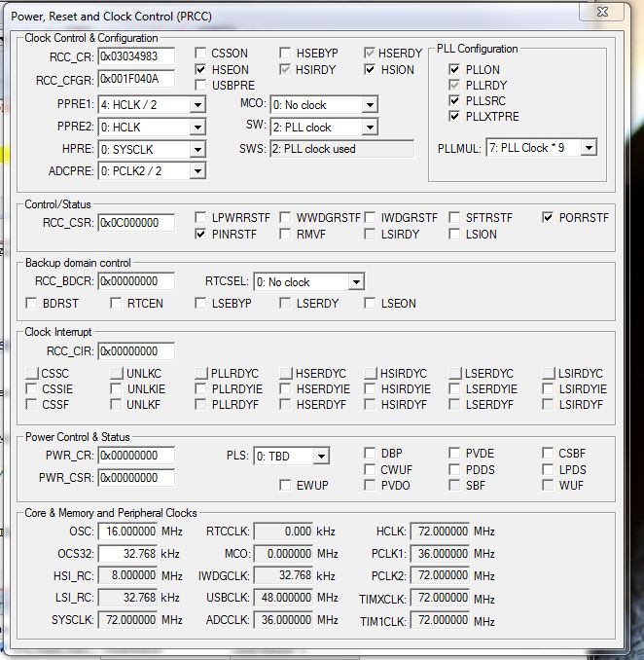Toggle the UNLKIE checkbox
644x660 pixels.
click(116, 388)
